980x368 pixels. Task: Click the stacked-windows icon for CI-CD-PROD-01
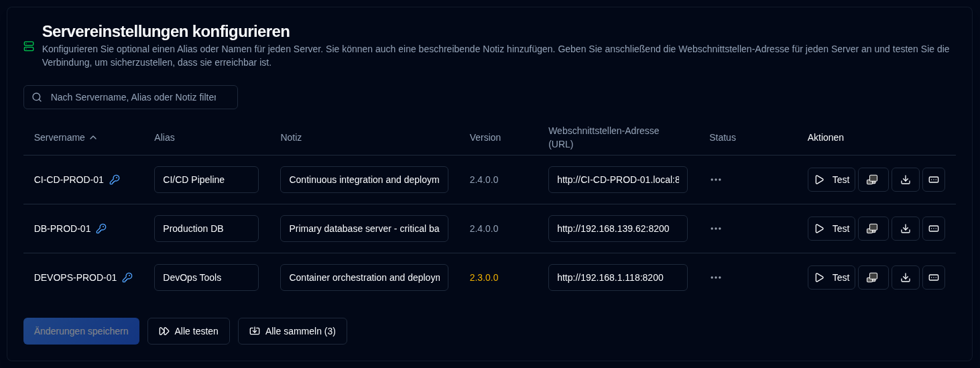click(873, 180)
